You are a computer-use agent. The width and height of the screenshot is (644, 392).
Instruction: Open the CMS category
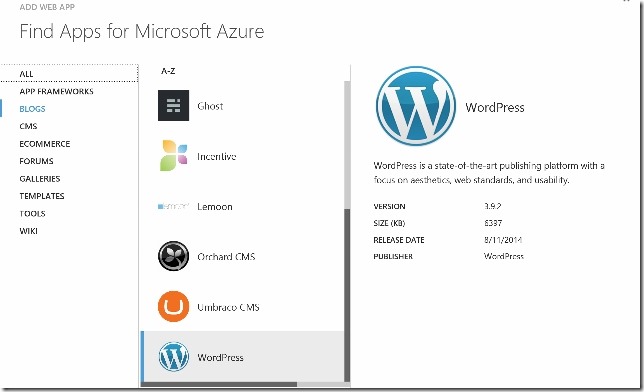(x=28, y=126)
